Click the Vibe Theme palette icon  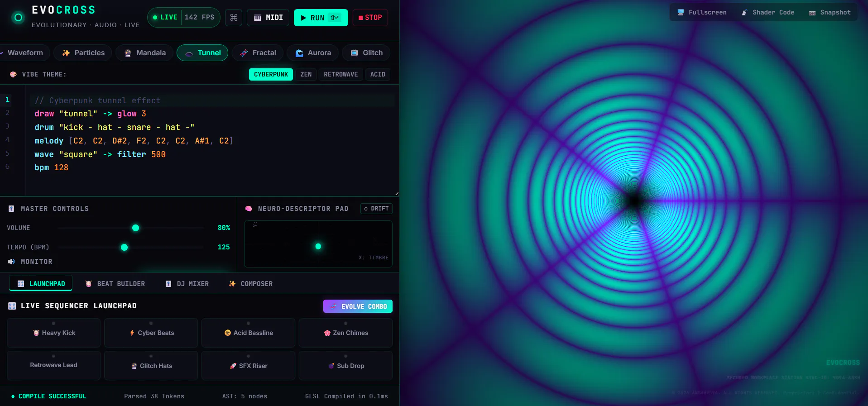pyautogui.click(x=13, y=74)
